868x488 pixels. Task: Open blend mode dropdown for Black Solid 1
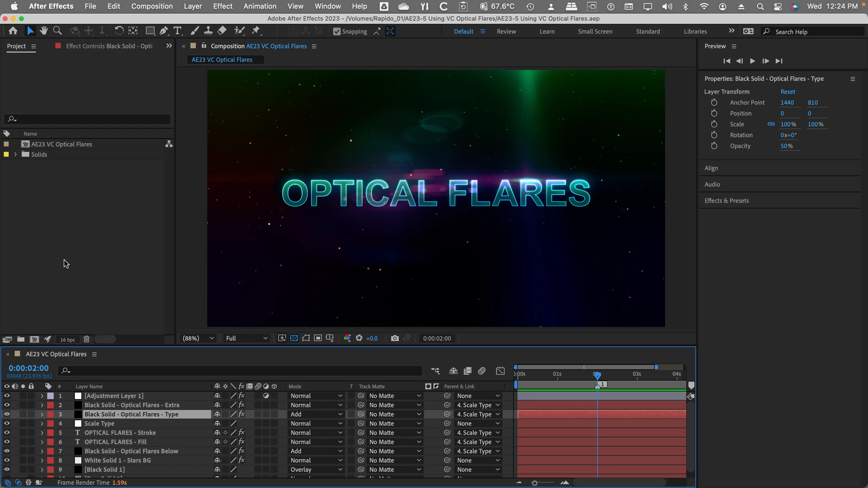pos(316,470)
